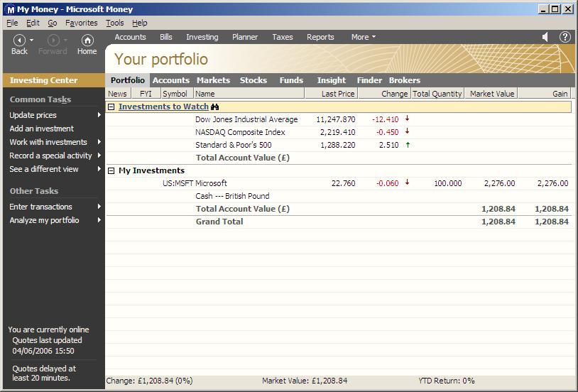The width and height of the screenshot is (578, 392).
Task: Go to Investing in the top navigation
Action: coord(202,37)
